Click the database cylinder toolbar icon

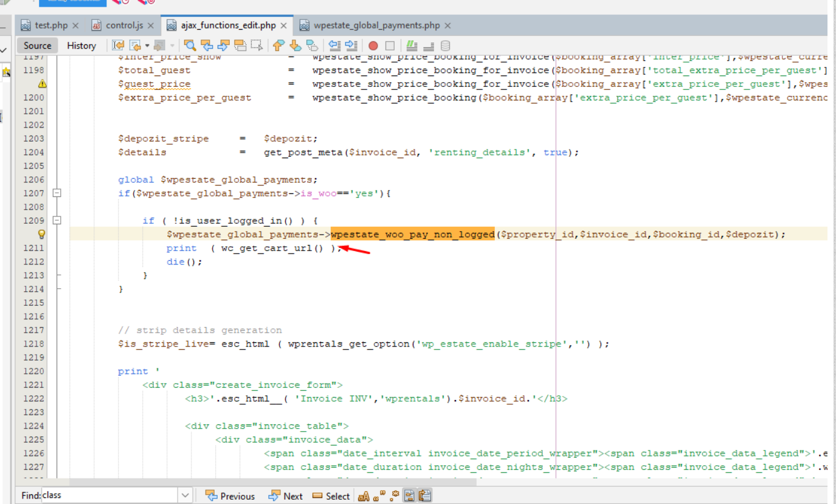point(445,46)
